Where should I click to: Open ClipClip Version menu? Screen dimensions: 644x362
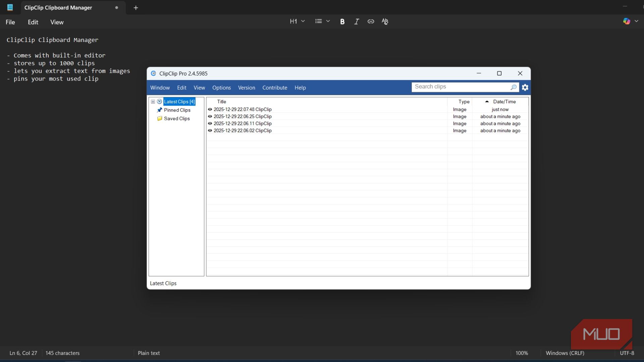(247, 87)
